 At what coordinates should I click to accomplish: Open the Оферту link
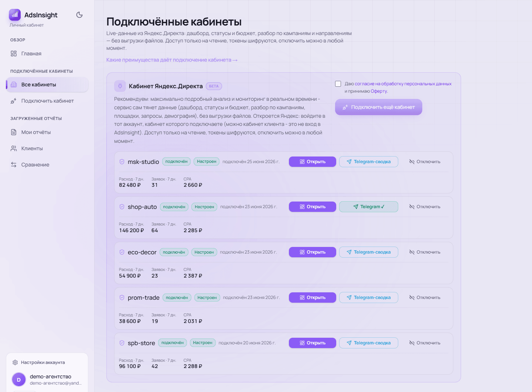[379, 91]
